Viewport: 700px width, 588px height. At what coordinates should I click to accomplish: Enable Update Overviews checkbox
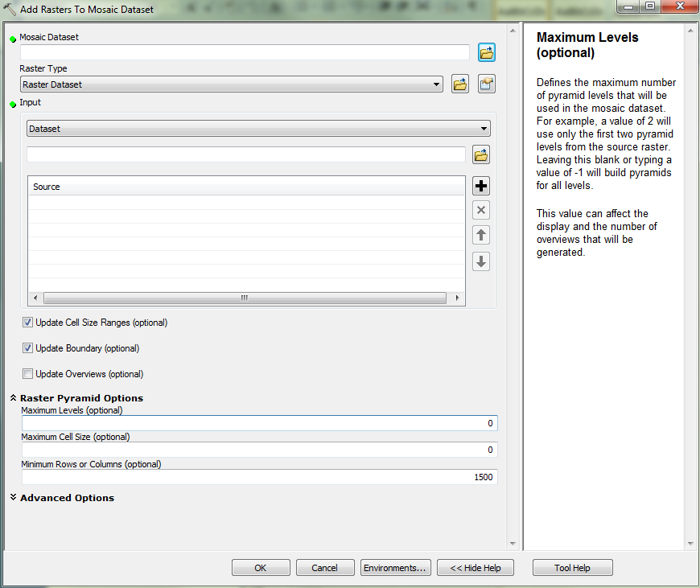(x=27, y=374)
